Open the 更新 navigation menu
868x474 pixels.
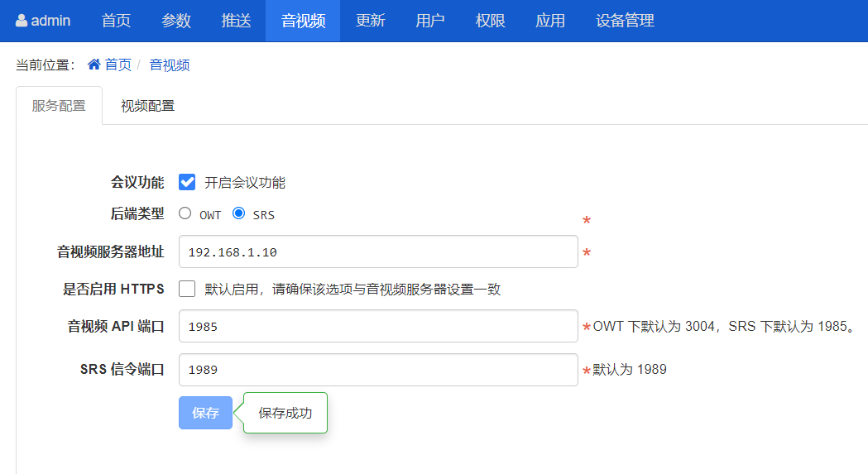pyautogui.click(x=370, y=21)
